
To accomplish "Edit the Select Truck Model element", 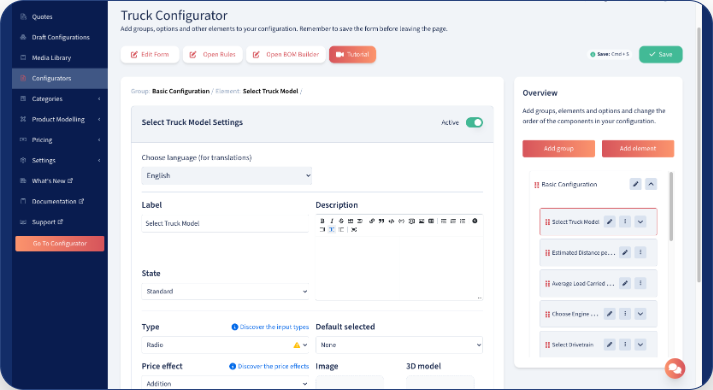I will [610, 222].
